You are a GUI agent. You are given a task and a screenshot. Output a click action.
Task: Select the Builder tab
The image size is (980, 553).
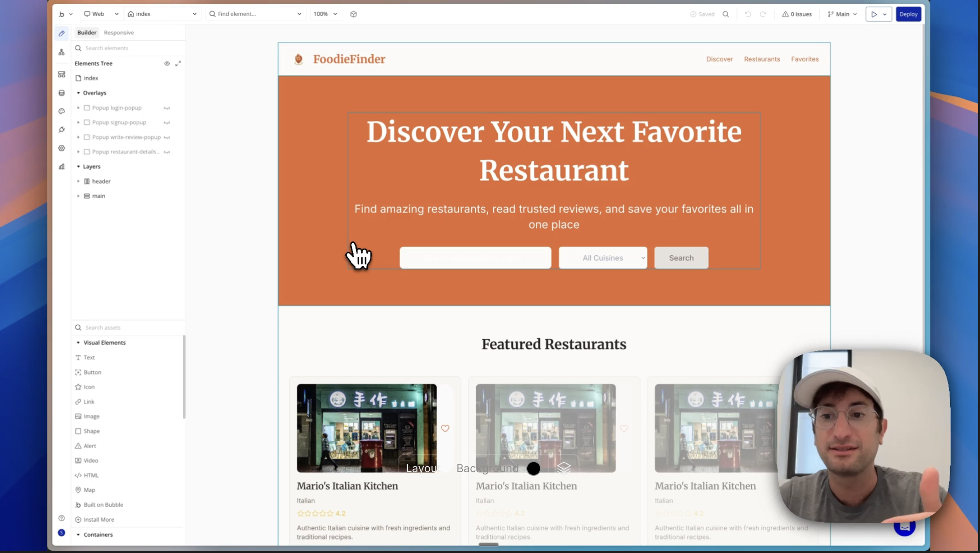[86, 33]
